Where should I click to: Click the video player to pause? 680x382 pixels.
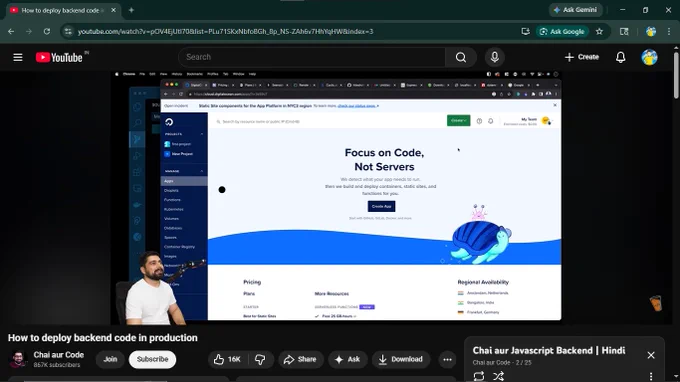pos(336,198)
